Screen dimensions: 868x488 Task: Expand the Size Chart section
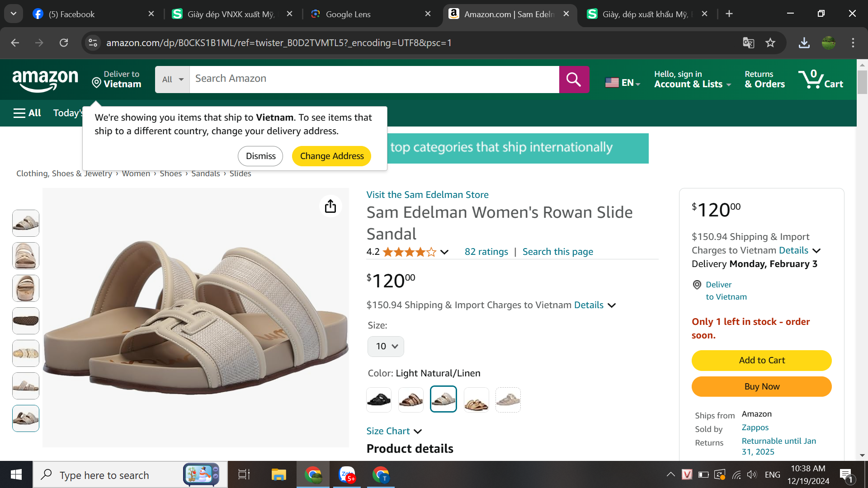coord(394,431)
